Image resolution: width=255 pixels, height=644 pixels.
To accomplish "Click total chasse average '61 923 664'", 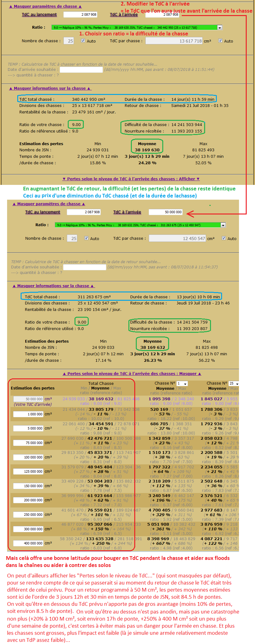I will tap(100, 495).
